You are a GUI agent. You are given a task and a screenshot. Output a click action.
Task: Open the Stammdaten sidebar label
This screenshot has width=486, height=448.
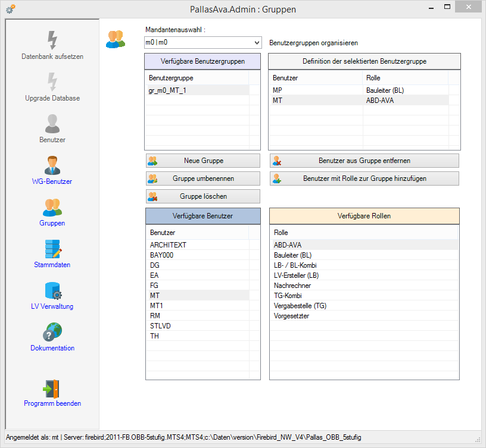52,265
